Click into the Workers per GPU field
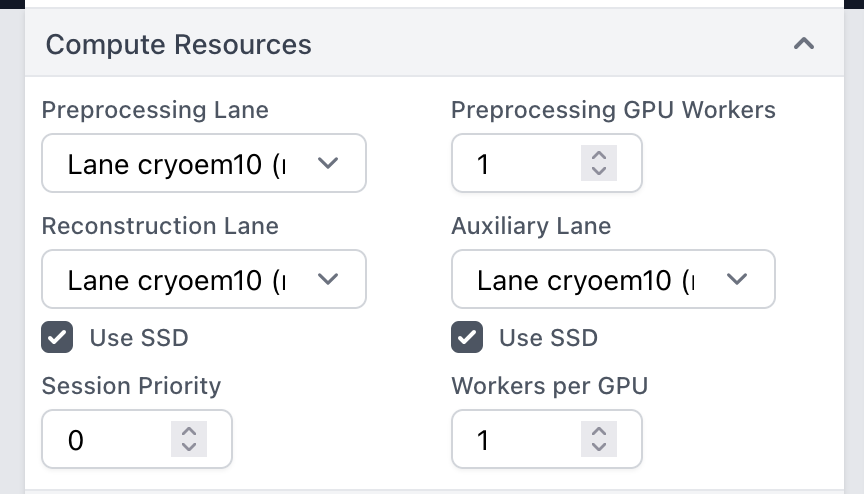The height and width of the screenshot is (494, 864). [x=515, y=440]
